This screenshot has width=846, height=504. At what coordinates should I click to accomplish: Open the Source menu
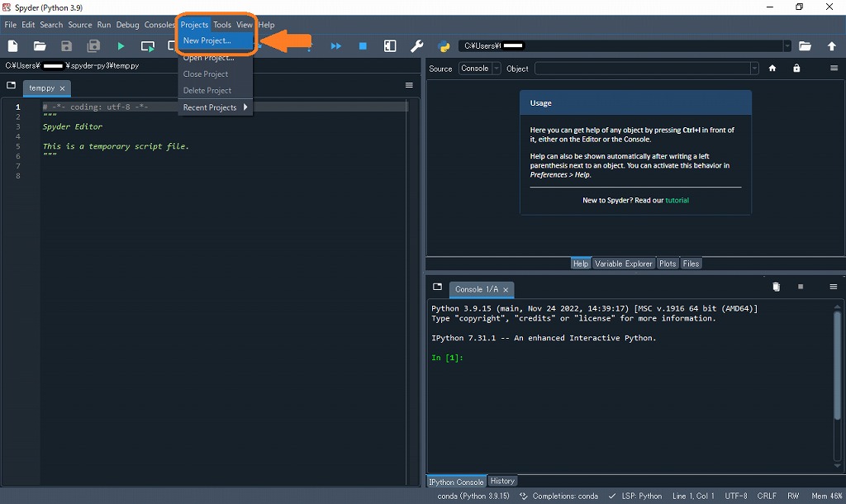point(80,25)
